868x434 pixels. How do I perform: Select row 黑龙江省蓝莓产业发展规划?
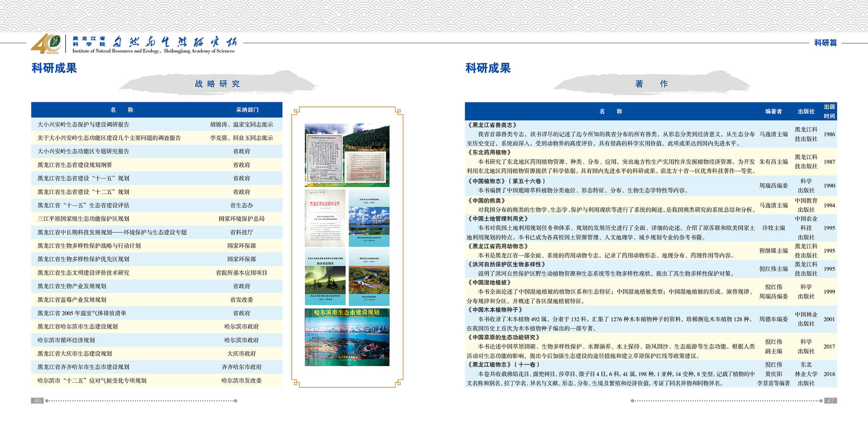(157, 300)
